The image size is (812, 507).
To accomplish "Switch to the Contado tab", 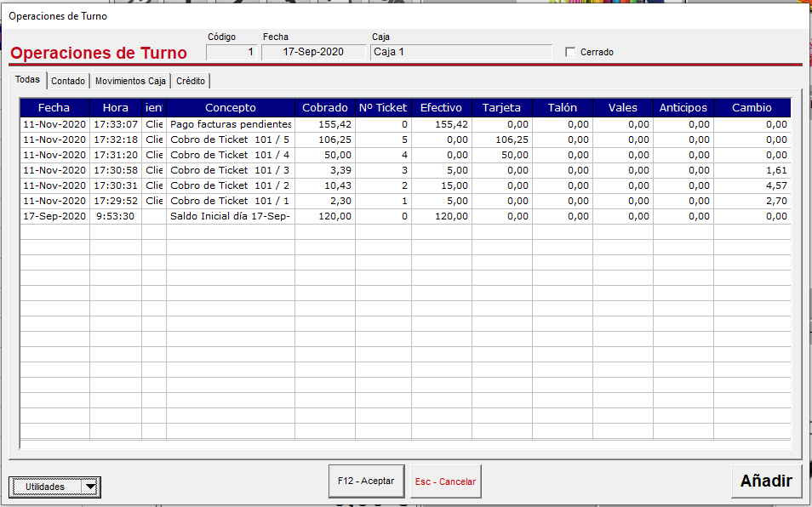I will click(68, 81).
